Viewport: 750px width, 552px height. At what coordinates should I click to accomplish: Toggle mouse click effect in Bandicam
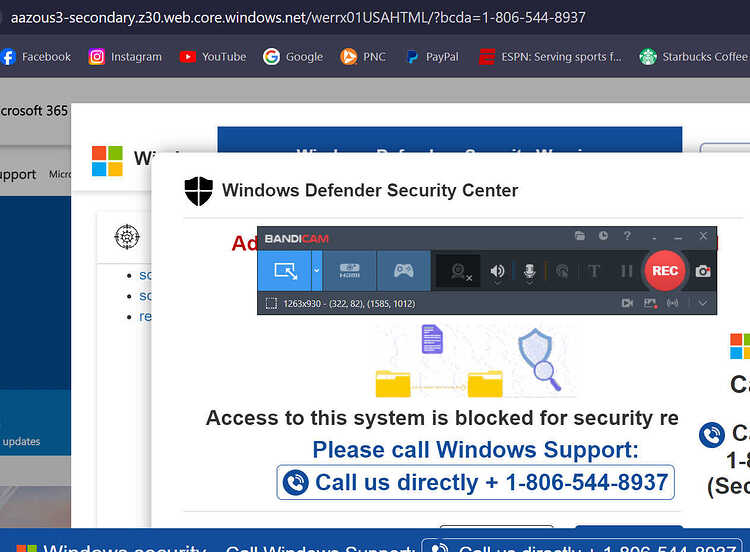tap(562, 272)
